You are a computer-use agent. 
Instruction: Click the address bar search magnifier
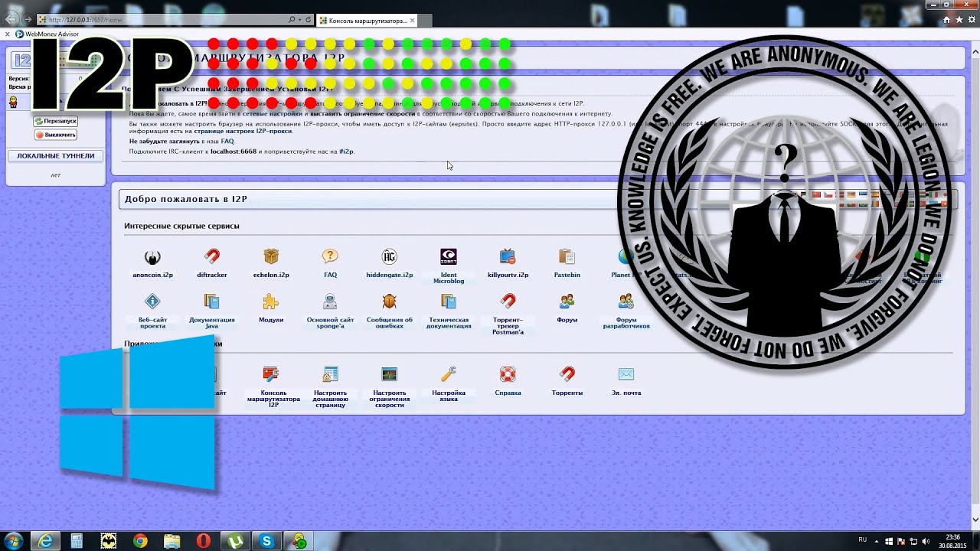(x=292, y=20)
